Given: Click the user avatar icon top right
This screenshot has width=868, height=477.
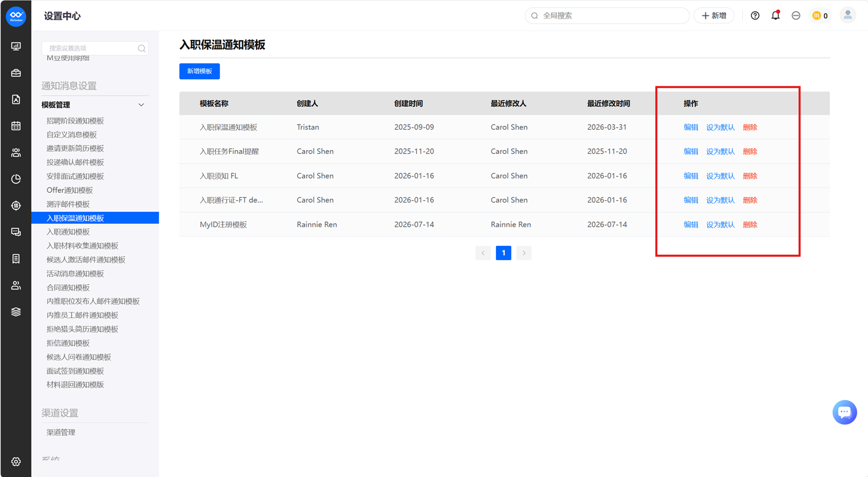Looking at the screenshot, I should tap(847, 16).
